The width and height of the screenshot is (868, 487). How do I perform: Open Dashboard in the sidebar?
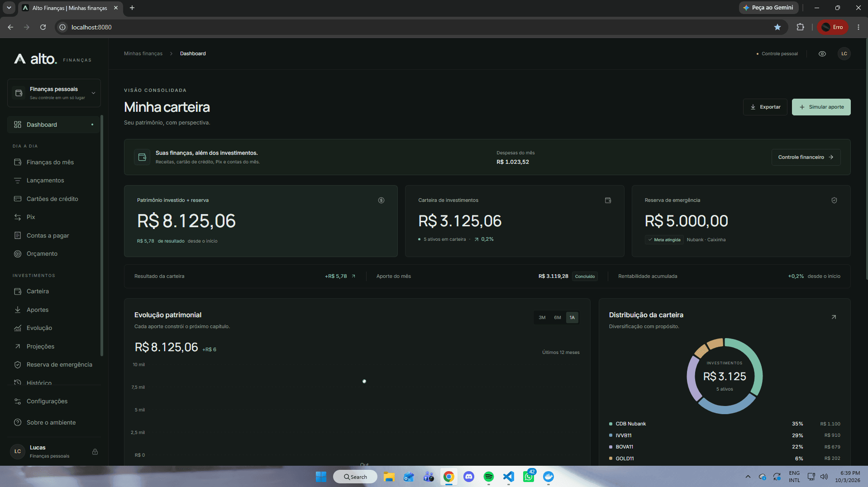[x=53, y=124]
